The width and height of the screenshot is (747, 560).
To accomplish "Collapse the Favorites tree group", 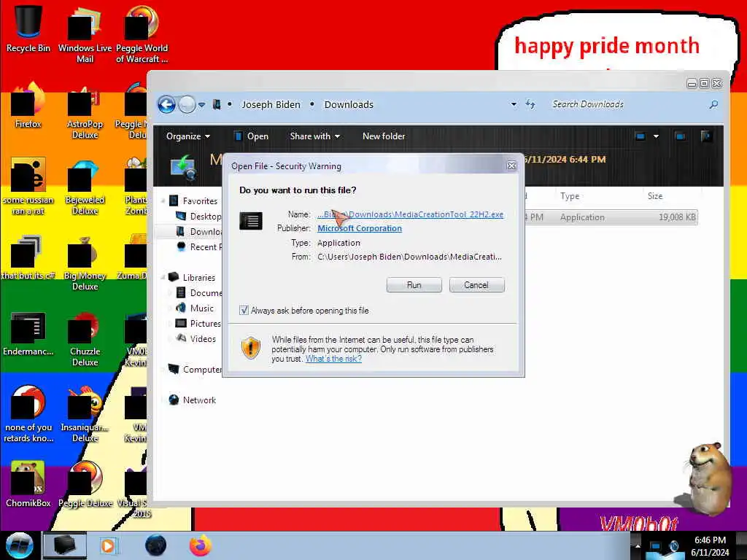I will (x=163, y=201).
